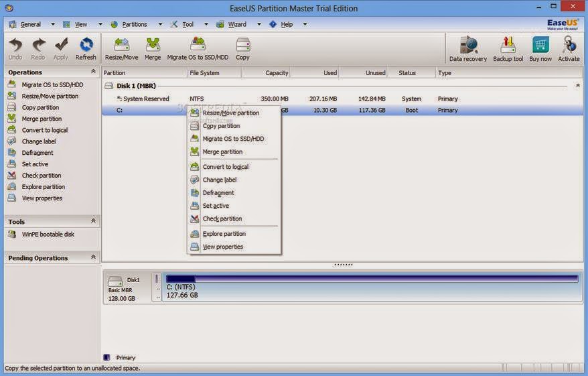The width and height of the screenshot is (588, 376).
Task: Select Migrate OS to SSD/HDD in context menu
Action: [x=234, y=139]
